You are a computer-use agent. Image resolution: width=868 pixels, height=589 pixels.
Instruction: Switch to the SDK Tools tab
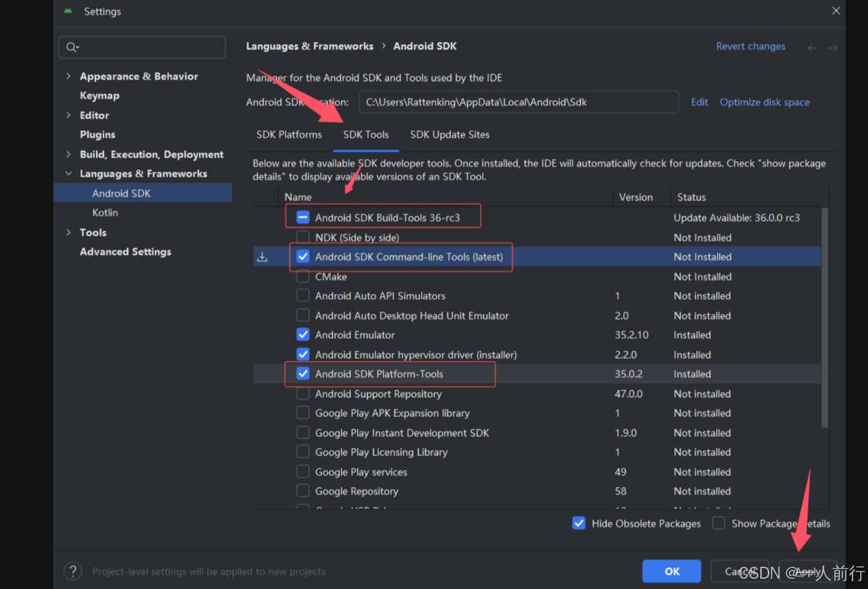click(x=366, y=135)
